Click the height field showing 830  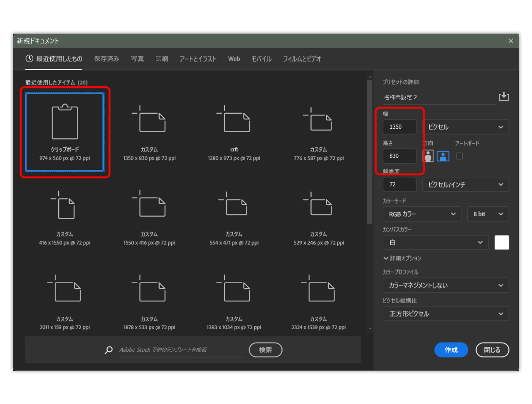pos(399,156)
